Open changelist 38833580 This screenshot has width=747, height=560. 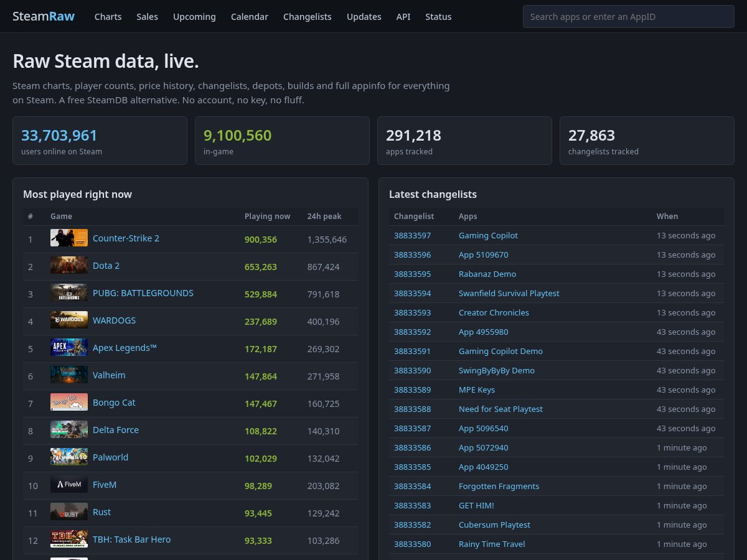(x=412, y=544)
